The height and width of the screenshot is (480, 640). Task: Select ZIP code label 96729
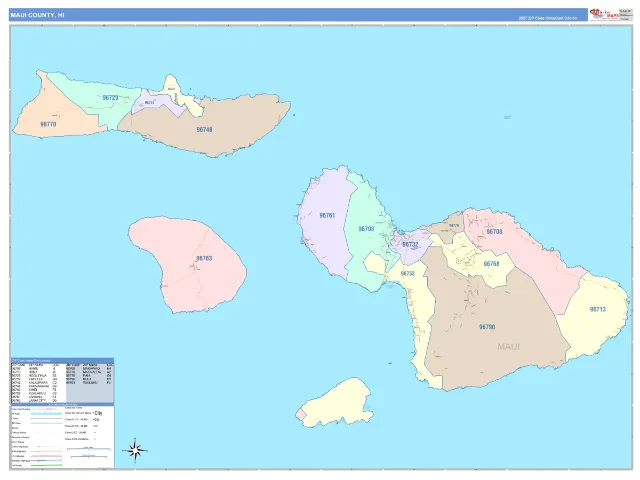coord(110,98)
